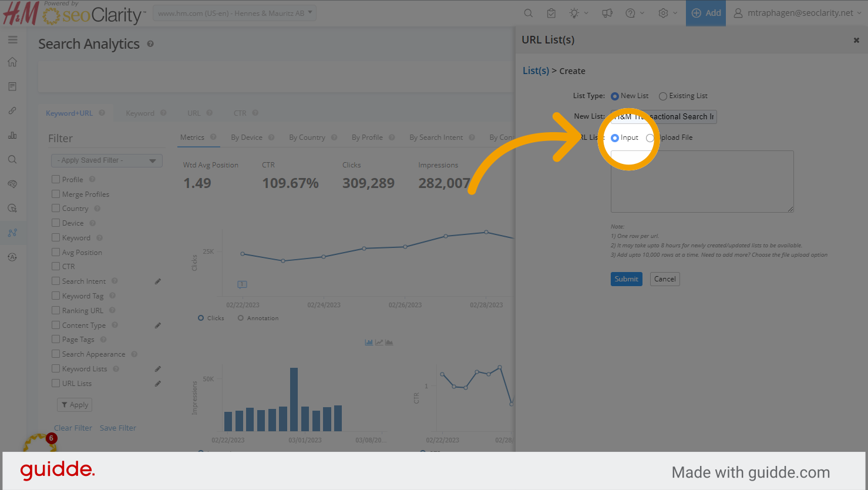This screenshot has height=490, width=868.
Task: Click the help icon next to Metrics tab
Action: click(x=213, y=137)
